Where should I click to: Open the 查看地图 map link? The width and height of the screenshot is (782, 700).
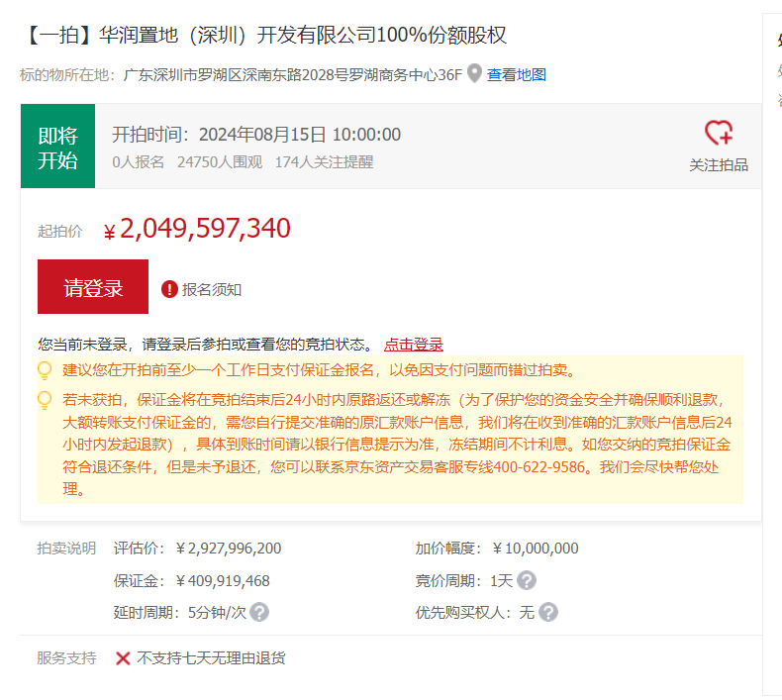[516, 75]
